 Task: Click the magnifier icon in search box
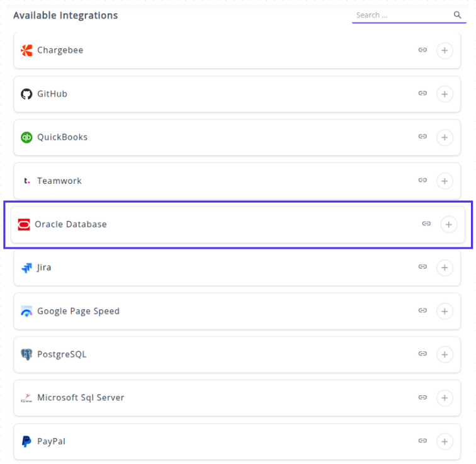click(458, 15)
